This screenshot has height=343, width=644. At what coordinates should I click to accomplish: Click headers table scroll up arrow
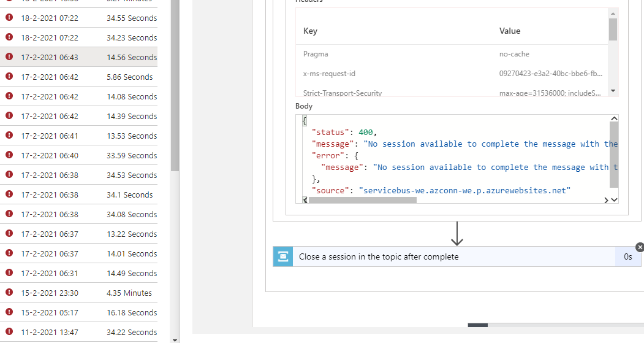tap(613, 13)
